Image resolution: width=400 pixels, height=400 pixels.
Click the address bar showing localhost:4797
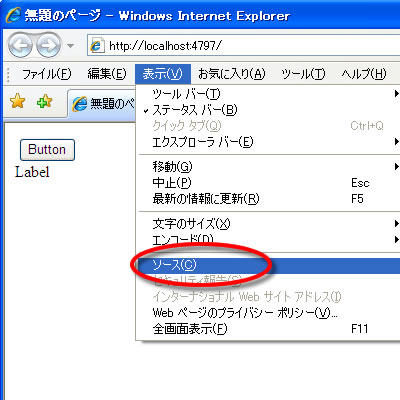(x=243, y=45)
